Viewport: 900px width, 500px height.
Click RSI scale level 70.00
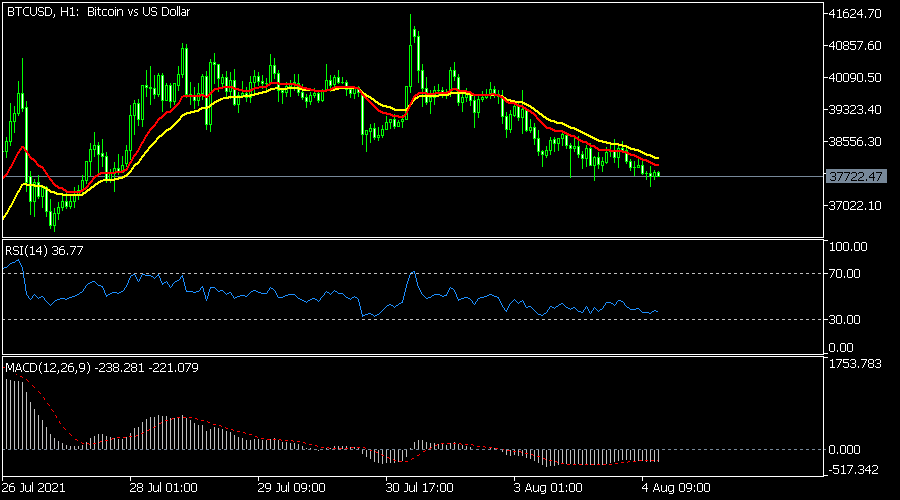[845, 274]
